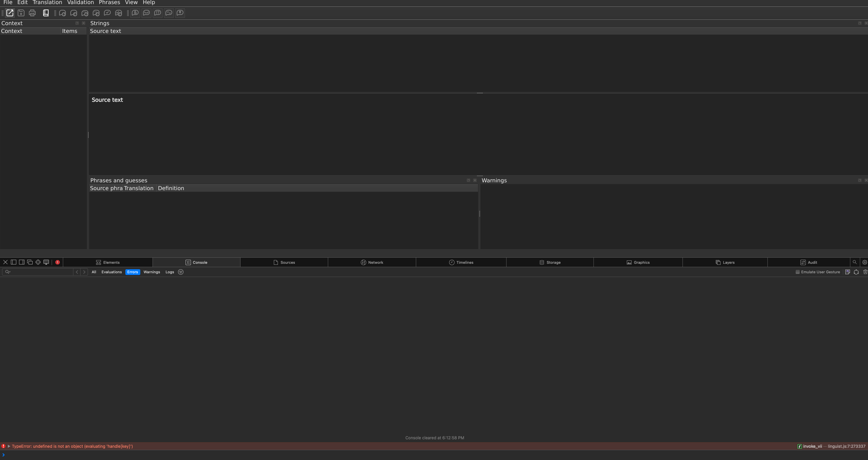Open the Edit menu

(22, 2)
